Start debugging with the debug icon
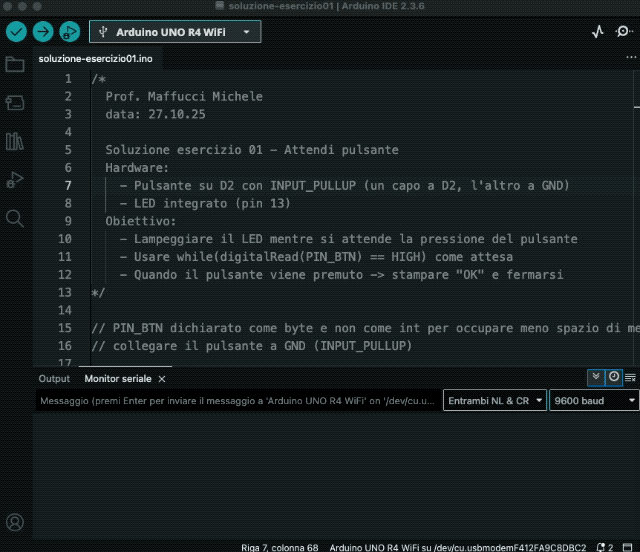The image size is (640, 552). tap(70, 31)
